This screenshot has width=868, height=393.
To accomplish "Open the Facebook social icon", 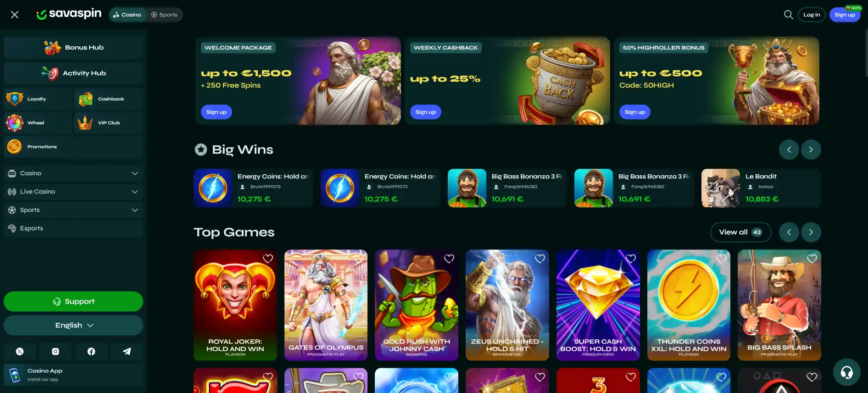I will [x=91, y=351].
